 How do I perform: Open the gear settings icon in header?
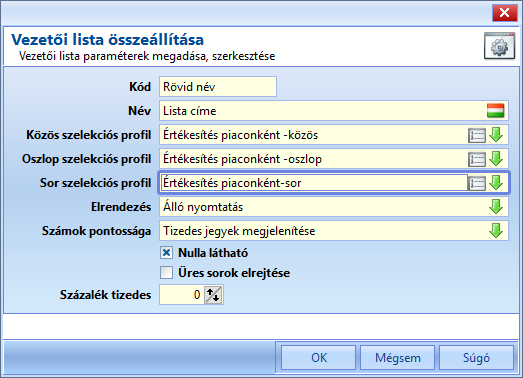(x=499, y=46)
